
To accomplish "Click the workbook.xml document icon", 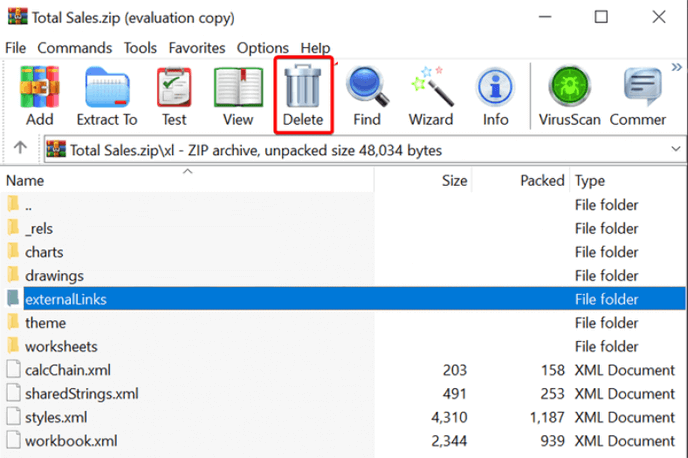I will click(13, 440).
